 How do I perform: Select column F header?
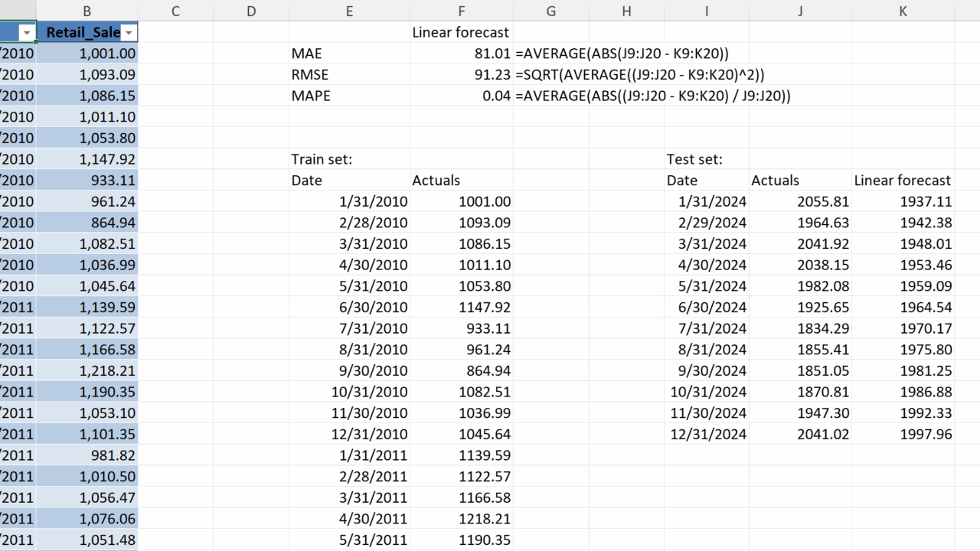click(x=461, y=11)
